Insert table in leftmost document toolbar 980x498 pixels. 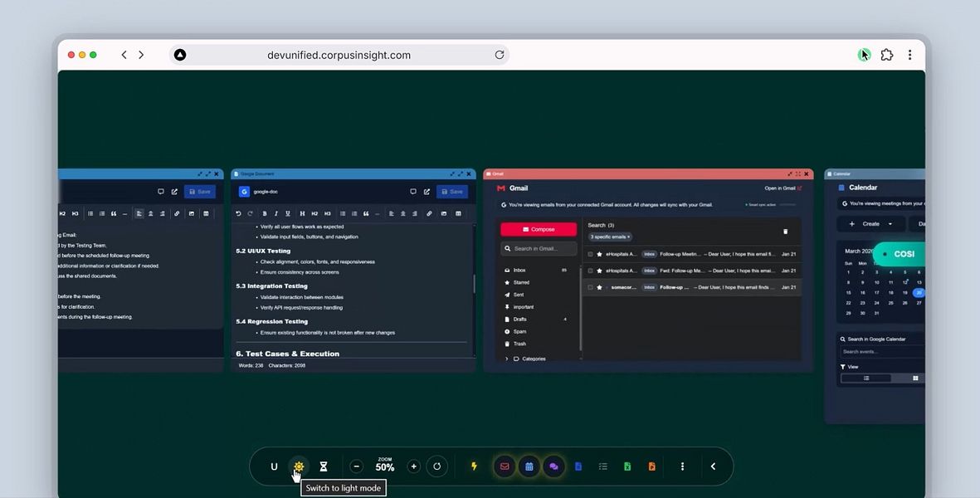[206, 213]
